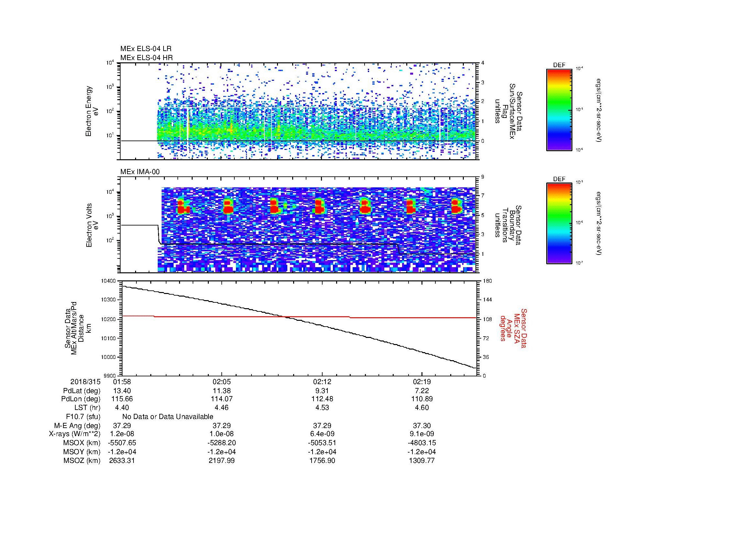Click the last red ion burst in IMA panel
The image size is (756, 534).
pos(456,207)
